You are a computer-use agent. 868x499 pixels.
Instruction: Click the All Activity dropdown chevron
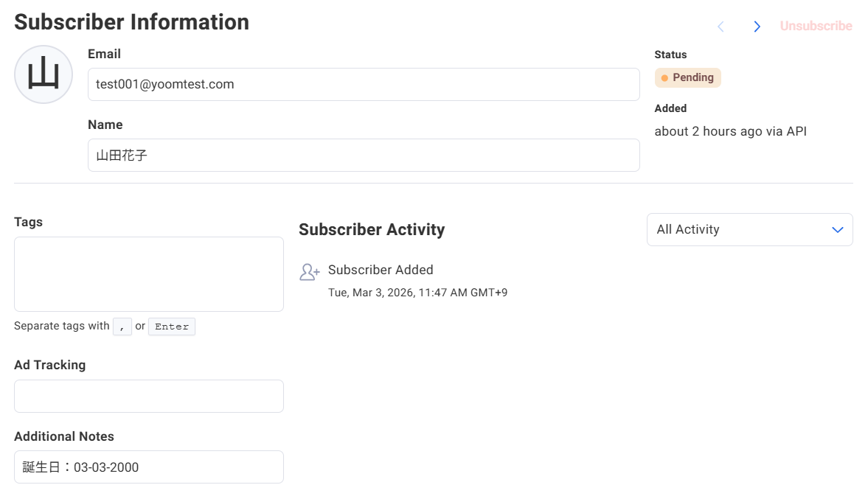click(837, 230)
